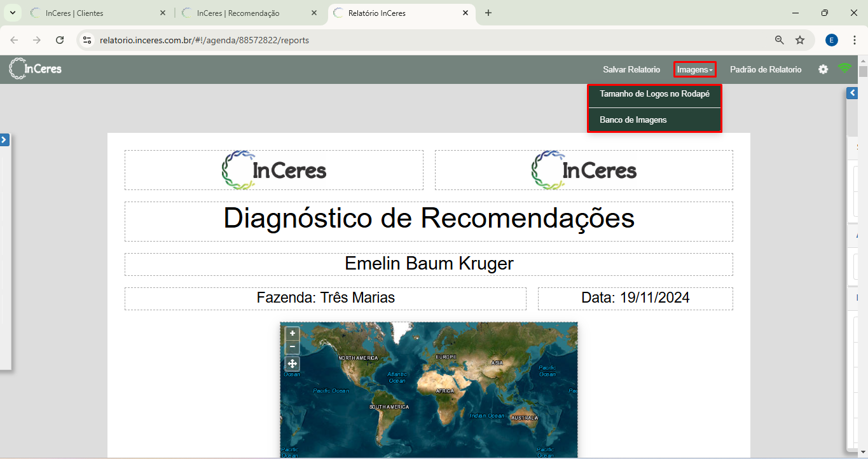Collapse the right side panel arrow

[x=853, y=93]
